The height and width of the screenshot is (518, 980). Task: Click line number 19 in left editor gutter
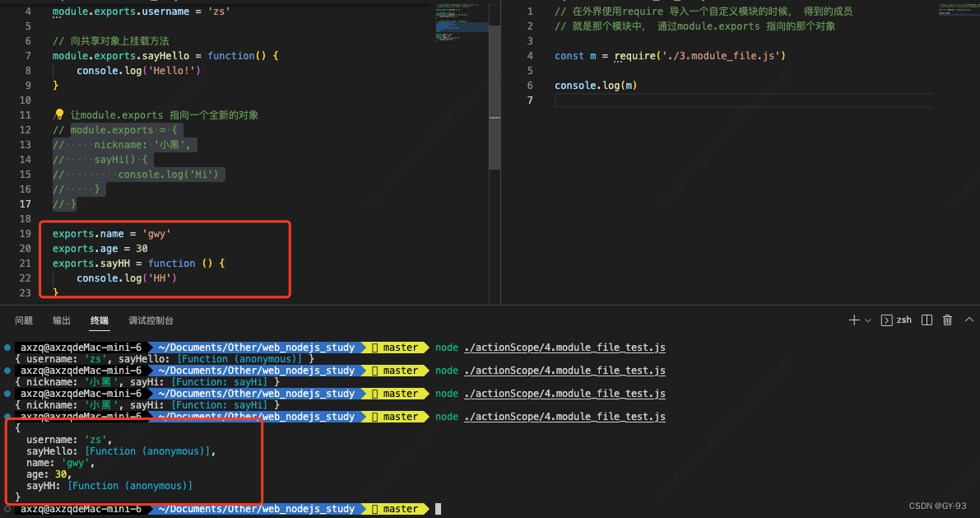pyautogui.click(x=25, y=233)
